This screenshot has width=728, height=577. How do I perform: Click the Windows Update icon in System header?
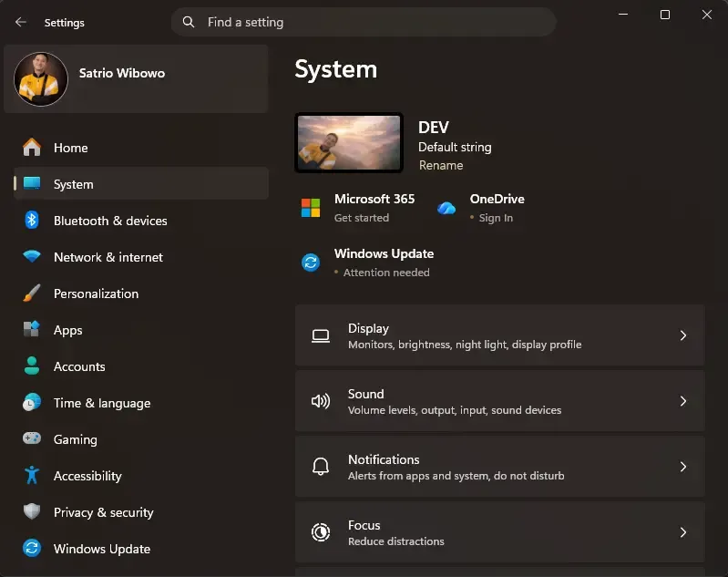click(x=311, y=263)
